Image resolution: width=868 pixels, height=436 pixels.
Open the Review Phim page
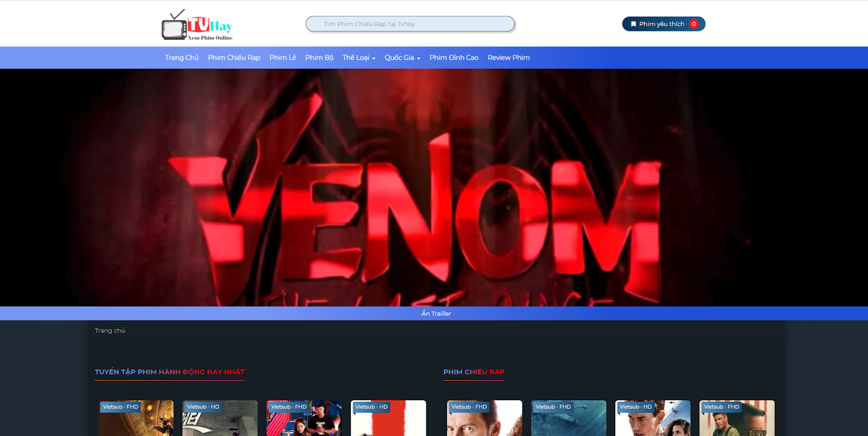tap(508, 57)
